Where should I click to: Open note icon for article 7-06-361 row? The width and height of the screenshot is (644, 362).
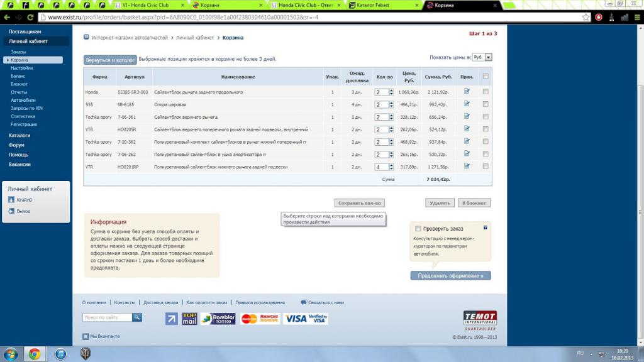tap(467, 116)
